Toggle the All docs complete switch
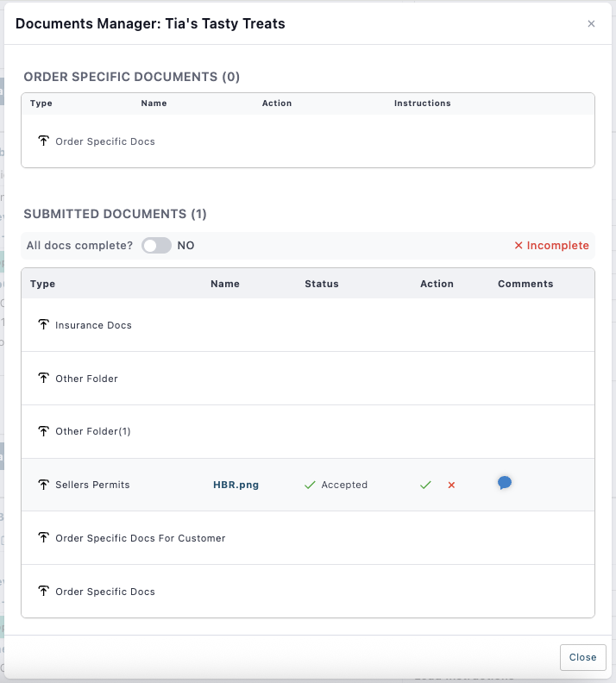The height and width of the screenshot is (683, 616). [156, 246]
